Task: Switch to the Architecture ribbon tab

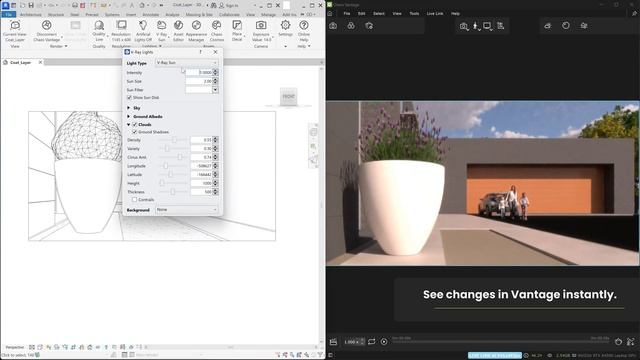Action: point(31,15)
